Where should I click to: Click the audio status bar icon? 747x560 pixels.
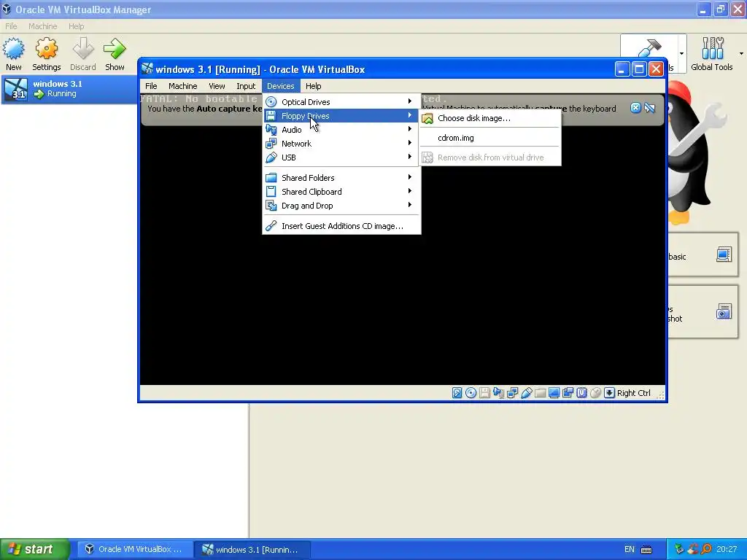498,393
